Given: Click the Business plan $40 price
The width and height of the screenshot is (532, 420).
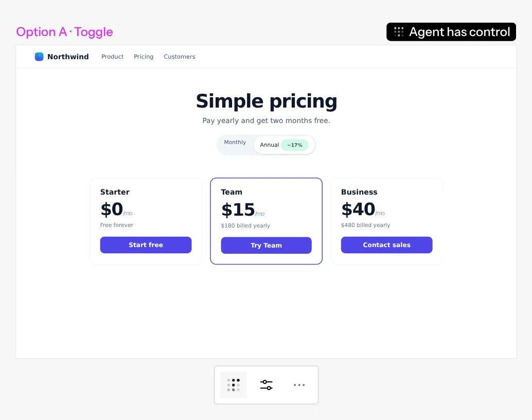Looking at the screenshot, I should [358, 209].
